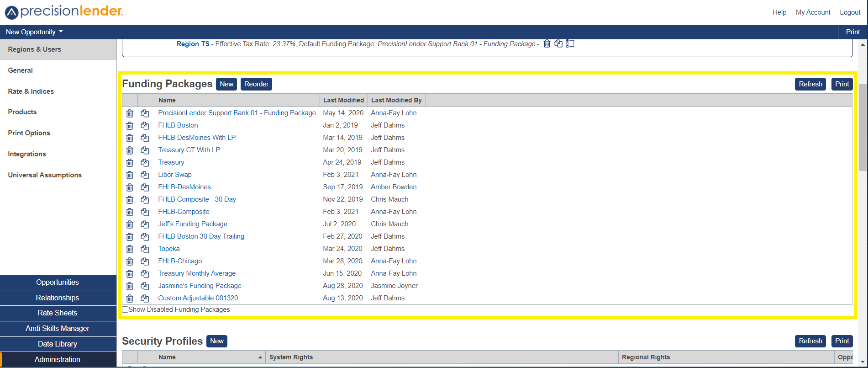Image resolution: width=868 pixels, height=368 pixels.
Task: Delete FHLB Boston 30 Day Trailing package
Action: click(130, 236)
